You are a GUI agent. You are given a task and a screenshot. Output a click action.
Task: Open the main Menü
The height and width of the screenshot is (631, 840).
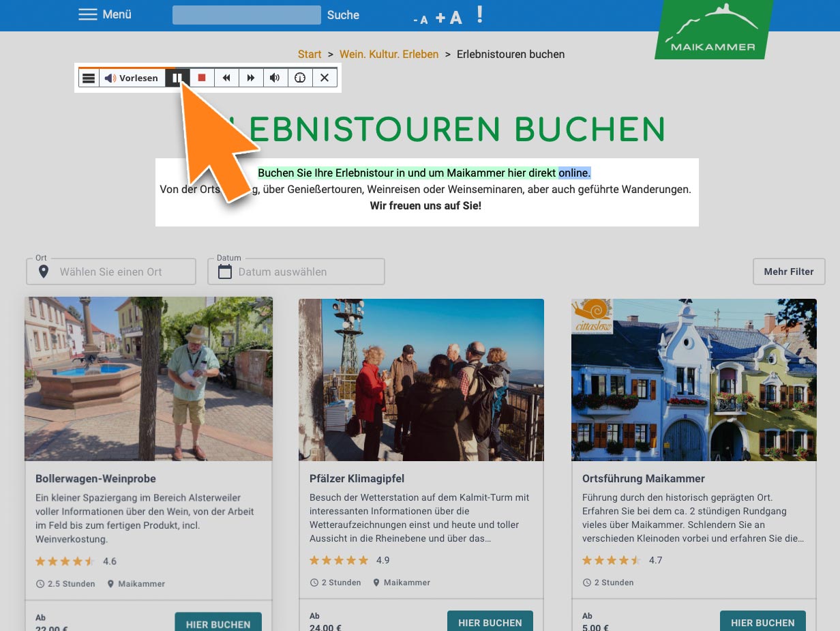point(105,14)
